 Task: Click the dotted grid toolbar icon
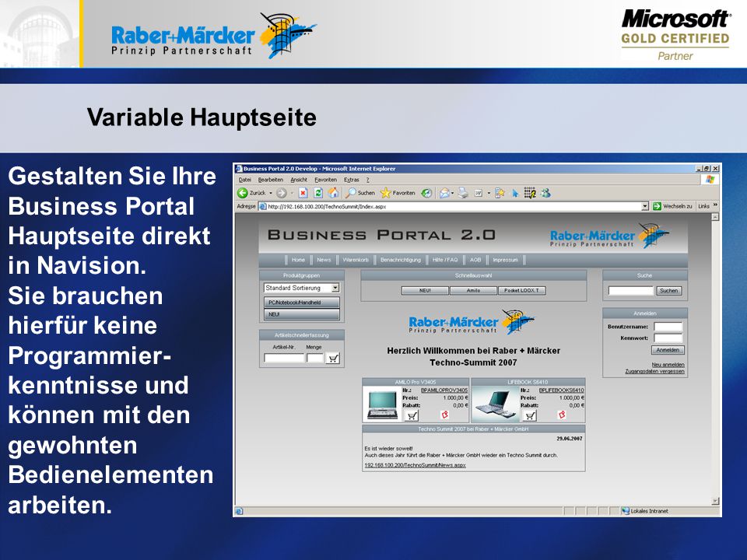[530, 193]
